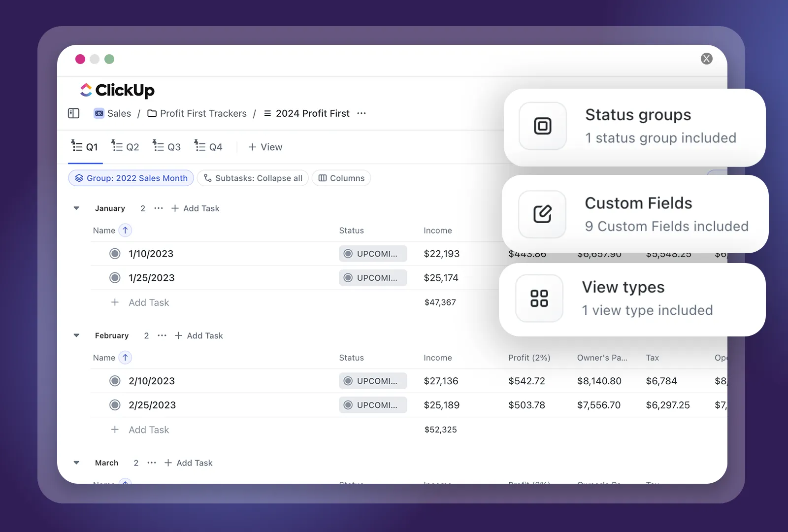
Task: Click income cell $25,189
Action: click(x=441, y=405)
